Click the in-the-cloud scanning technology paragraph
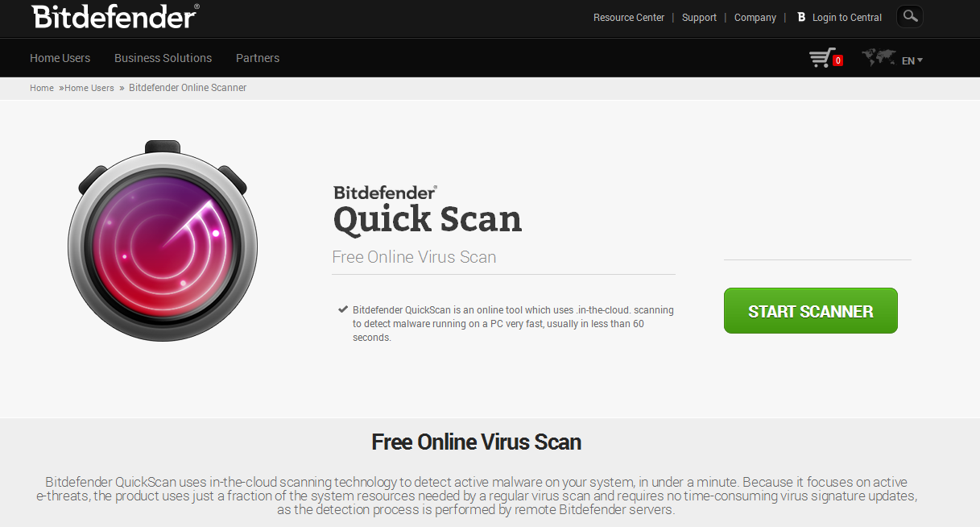Screen dimensions: 980x527 pos(477,496)
